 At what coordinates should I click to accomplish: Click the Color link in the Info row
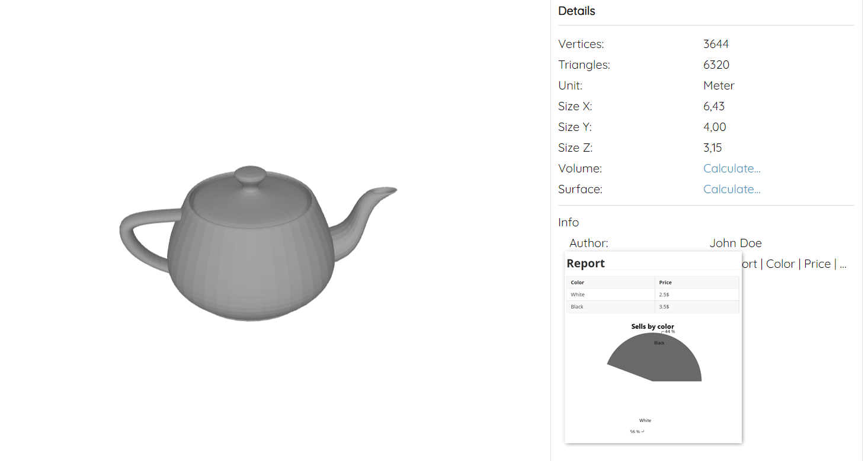click(x=780, y=264)
